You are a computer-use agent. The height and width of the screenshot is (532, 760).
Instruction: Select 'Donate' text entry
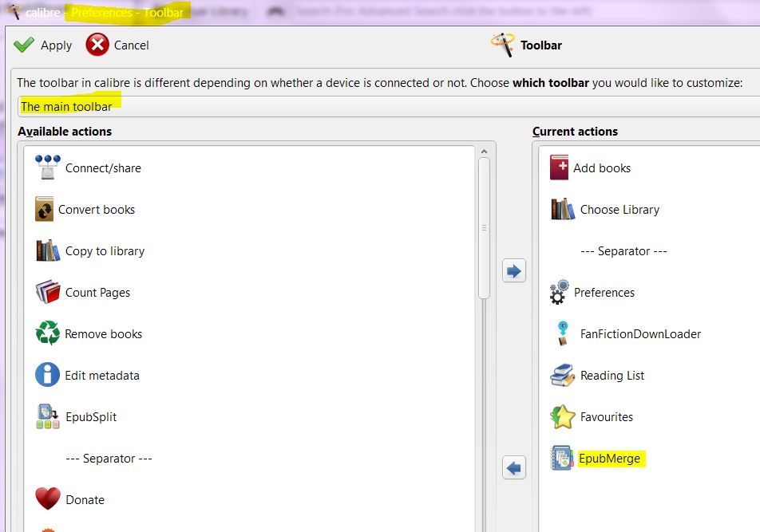point(85,500)
